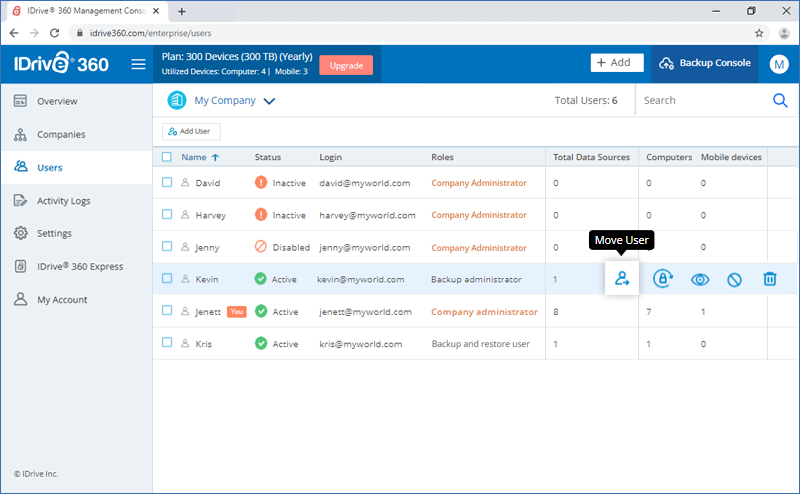Open the M profile avatar
800x494 pixels.
pyautogui.click(x=779, y=64)
